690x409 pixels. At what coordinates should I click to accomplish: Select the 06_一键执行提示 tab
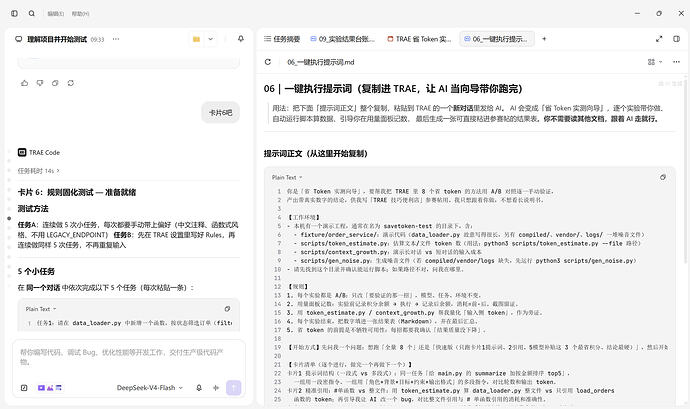(496, 39)
